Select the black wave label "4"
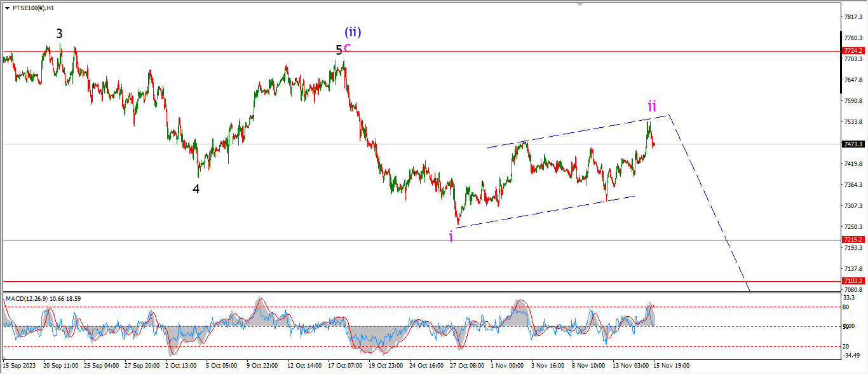 (x=196, y=189)
